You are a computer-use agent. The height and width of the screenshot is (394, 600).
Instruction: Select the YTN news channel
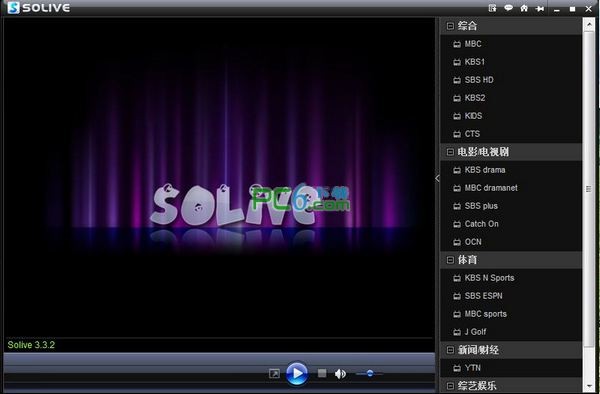coord(511,368)
